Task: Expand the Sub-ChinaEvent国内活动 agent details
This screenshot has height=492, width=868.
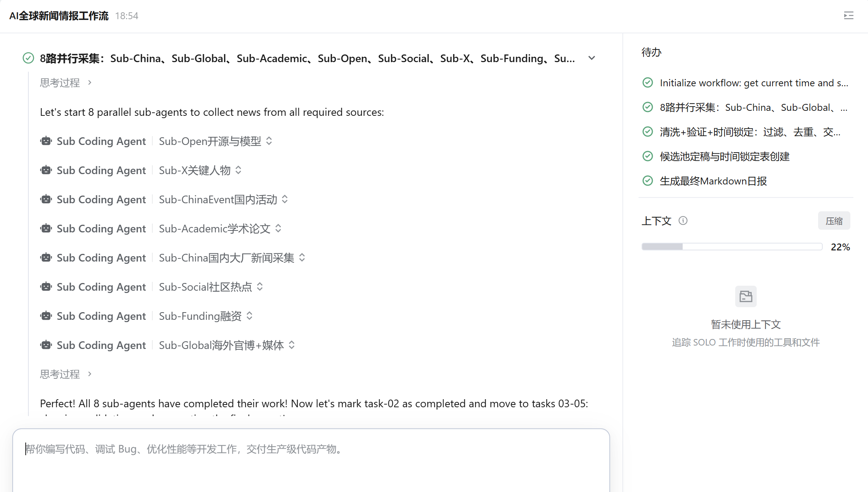Action: (285, 199)
